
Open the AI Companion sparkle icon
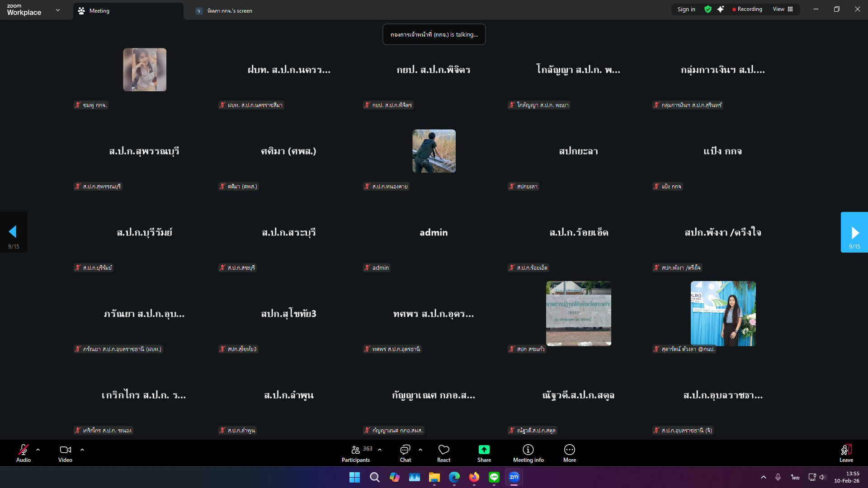721,9
